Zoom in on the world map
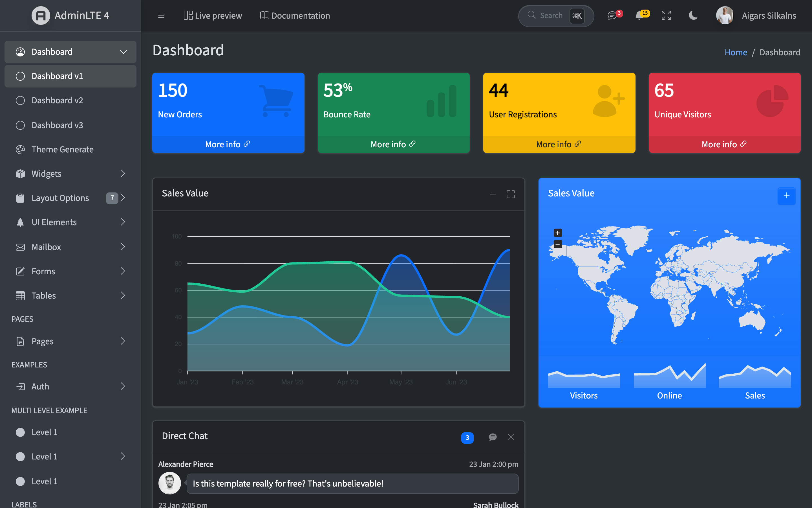This screenshot has width=812, height=508. tap(558, 233)
